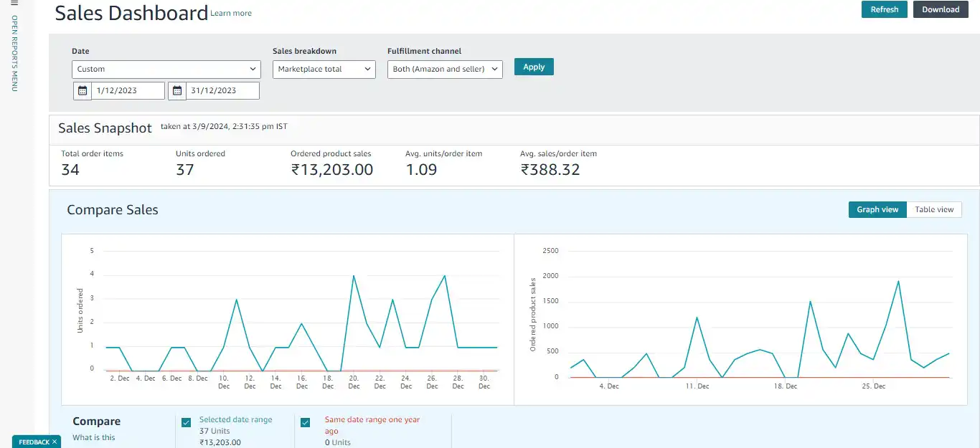Open the start date calendar icon

click(83, 90)
